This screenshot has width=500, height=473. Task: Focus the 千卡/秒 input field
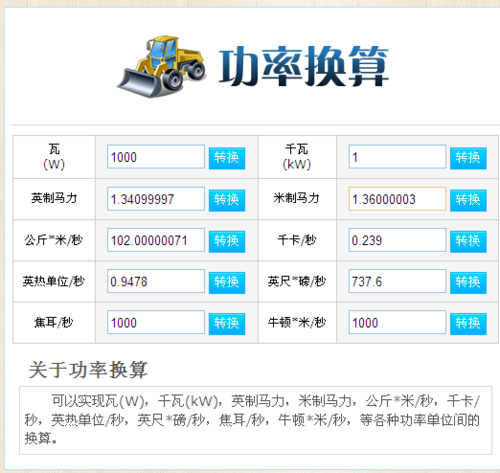click(x=397, y=240)
